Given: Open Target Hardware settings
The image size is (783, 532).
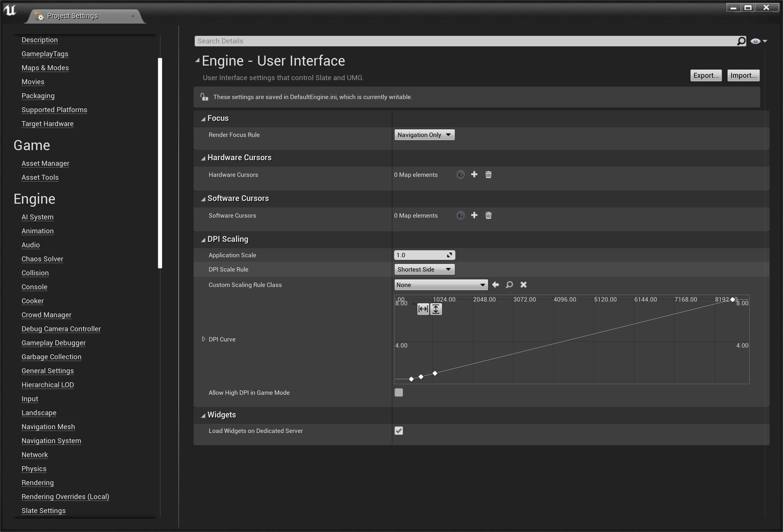Looking at the screenshot, I should tap(47, 124).
